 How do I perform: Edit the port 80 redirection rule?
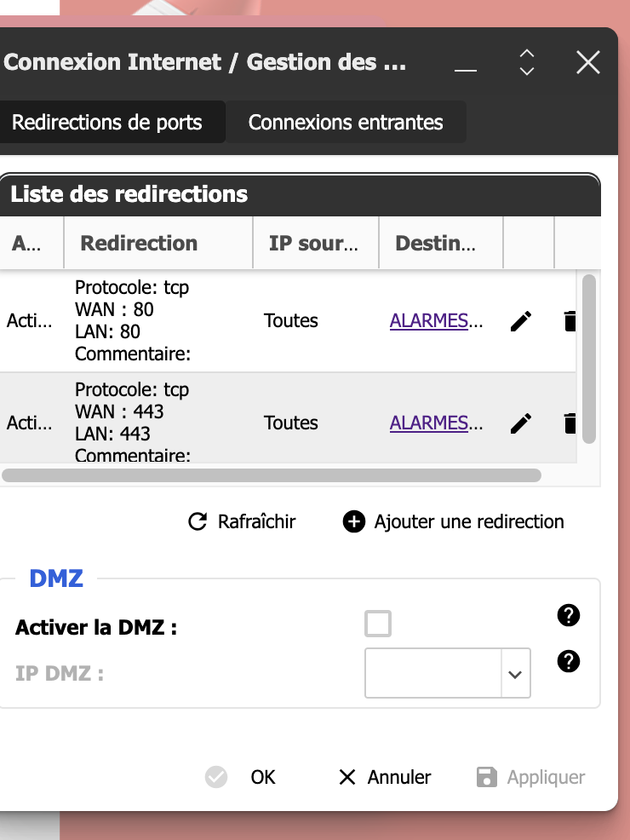(521, 321)
